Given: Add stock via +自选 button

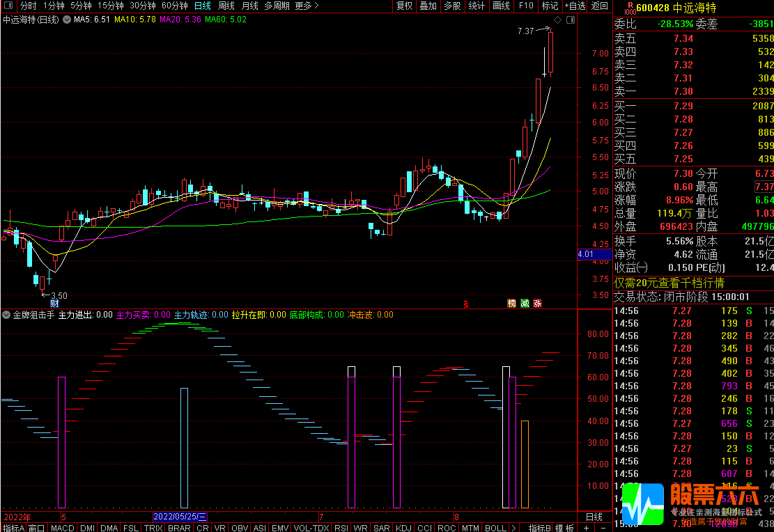Looking at the screenshot, I should [575, 6].
